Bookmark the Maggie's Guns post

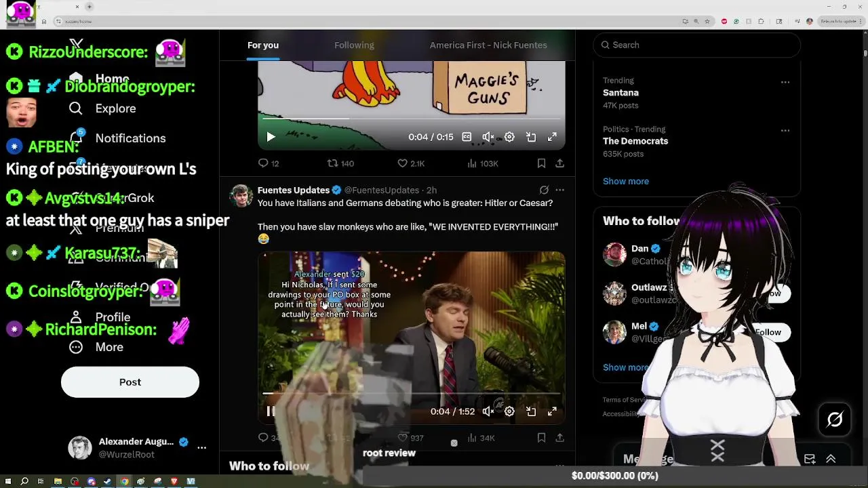pyautogui.click(x=541, y=163)
